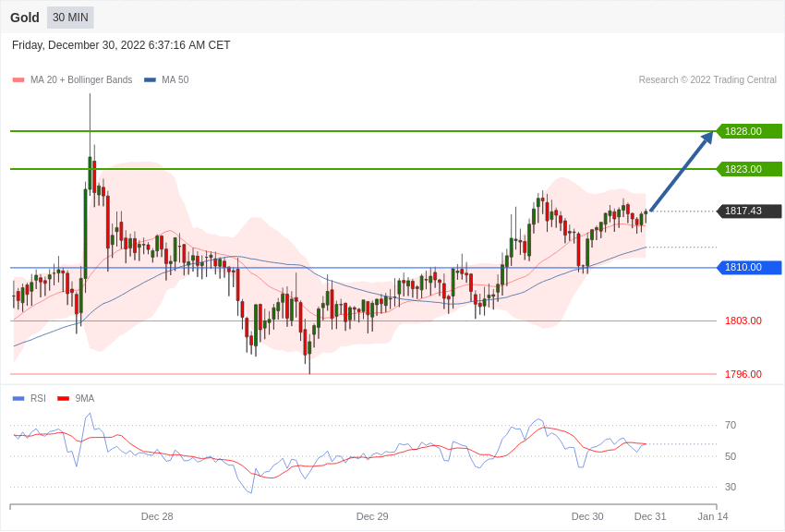Click the 1803.00 support level label

coord(743,320)
